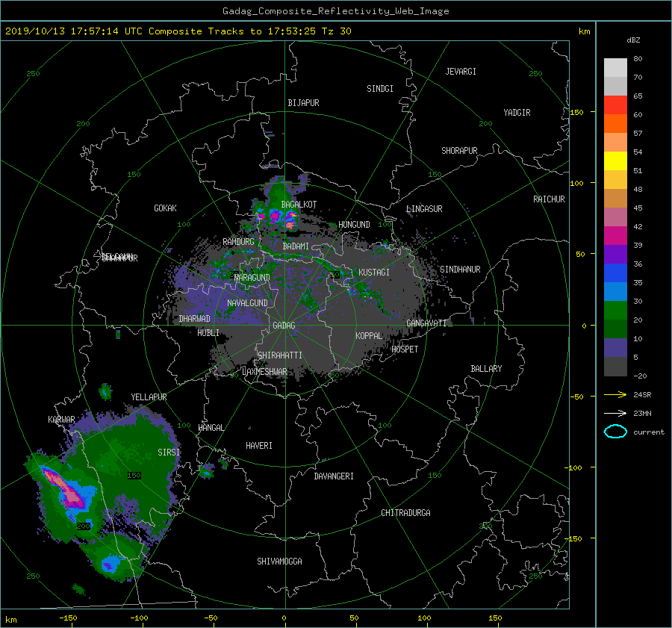The height and width of the screenshot is (628, 672).
Task: Click the cyan current-track ellipse in the legend
Action: coord(615,432)
